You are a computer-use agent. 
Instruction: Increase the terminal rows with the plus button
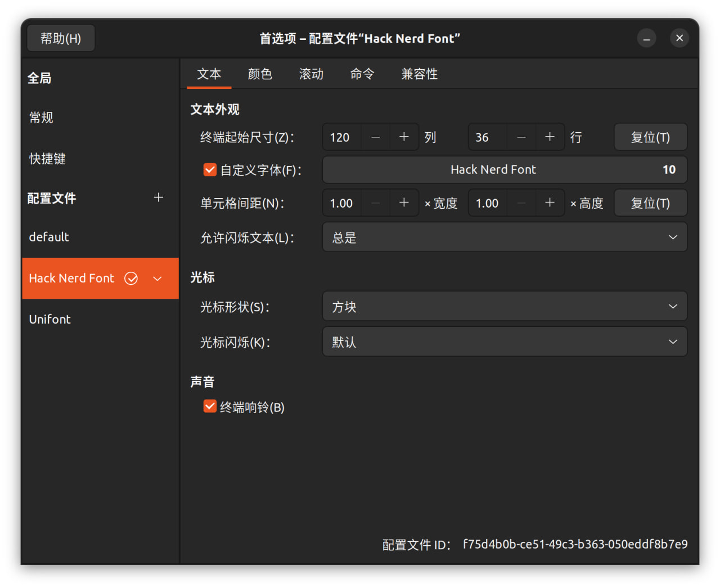click(x=550, y=137)
